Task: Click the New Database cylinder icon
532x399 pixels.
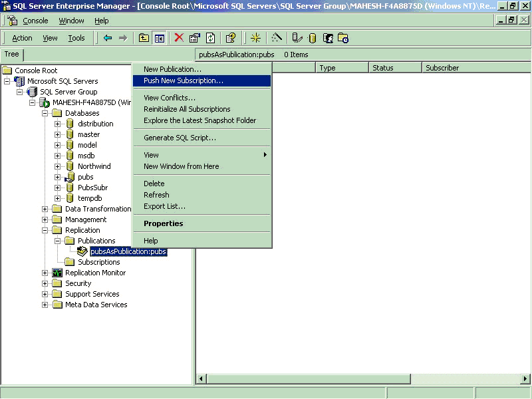Action: pos(312,38)
